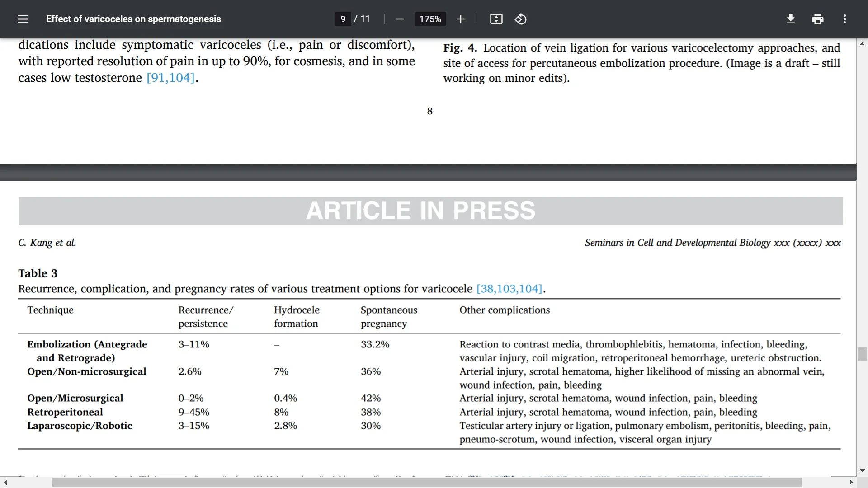
Task: Click the 'Laparoscopic/Robotic' row label
Action: [80, 426]
